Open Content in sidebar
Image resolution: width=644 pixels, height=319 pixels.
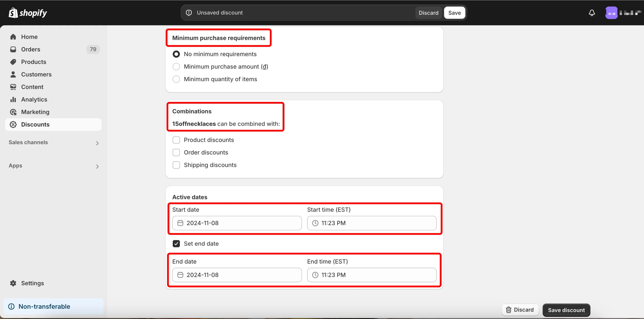[53, 87]
